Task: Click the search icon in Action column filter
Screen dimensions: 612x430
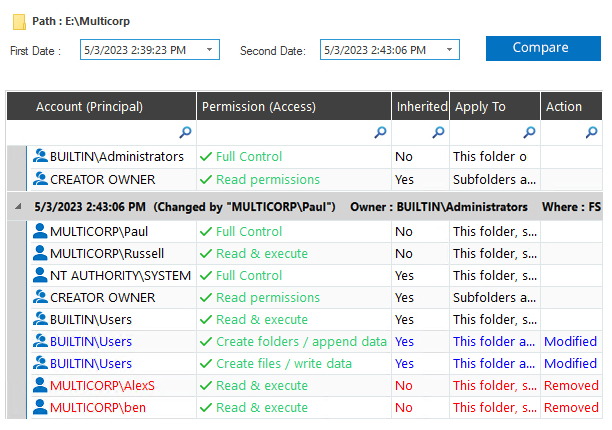Action: click(592, 132)
